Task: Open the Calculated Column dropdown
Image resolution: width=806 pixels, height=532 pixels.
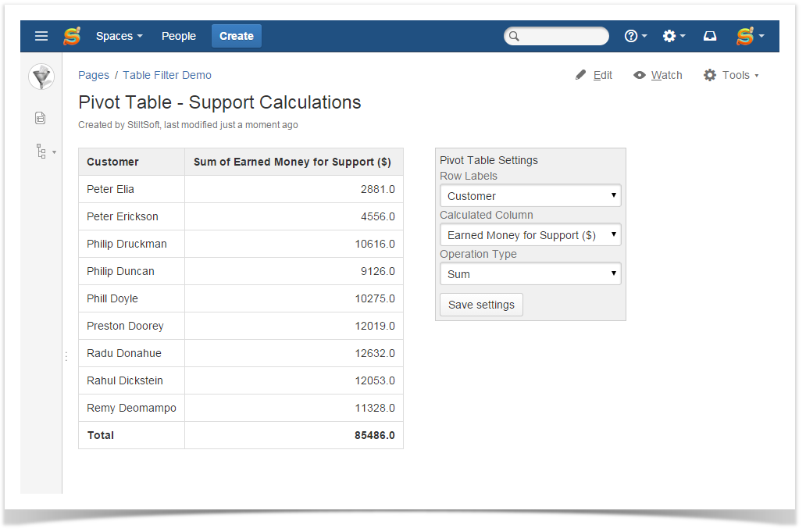Action: (x=530, y=235)
